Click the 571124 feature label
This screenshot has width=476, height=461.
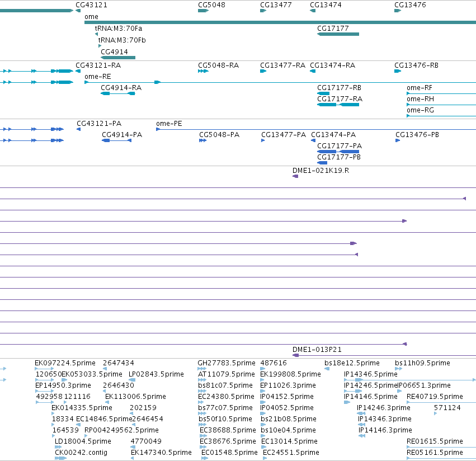(447, 408)
